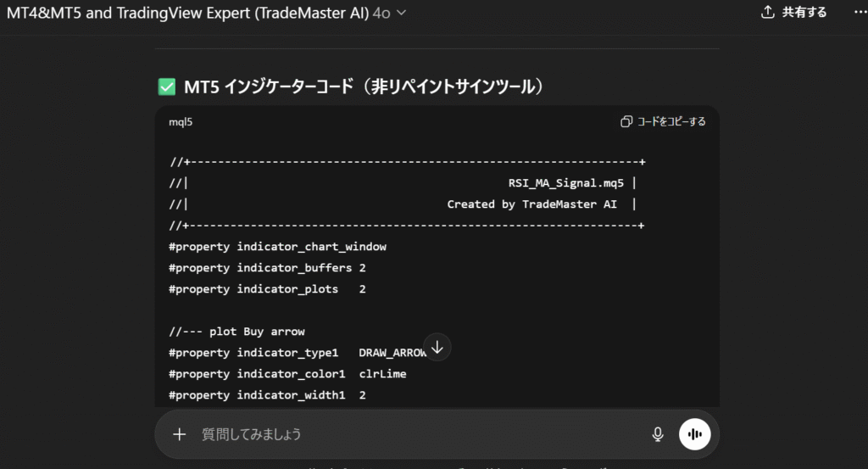The height and width of the screenshot is (469, 868).
Task: Focus the 質問してみましょう message input
Action: [x=407, y=434]
